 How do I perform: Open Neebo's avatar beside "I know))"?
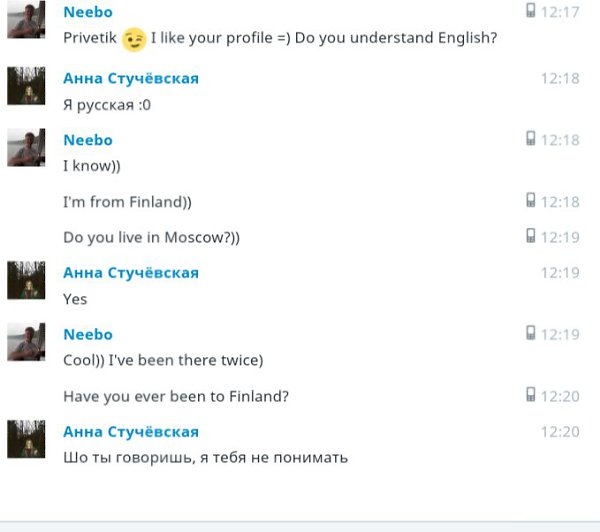click(25, 147)
